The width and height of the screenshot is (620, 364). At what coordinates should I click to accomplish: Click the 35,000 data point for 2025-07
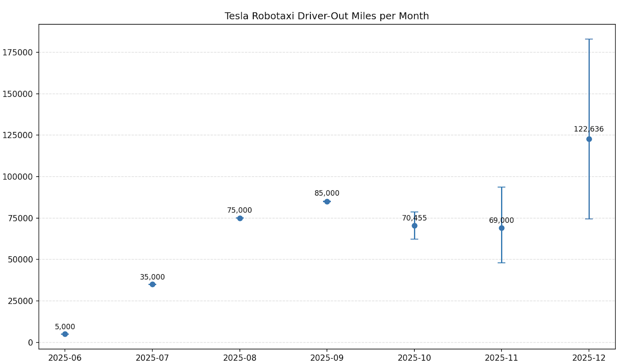[x=152, y=284]
